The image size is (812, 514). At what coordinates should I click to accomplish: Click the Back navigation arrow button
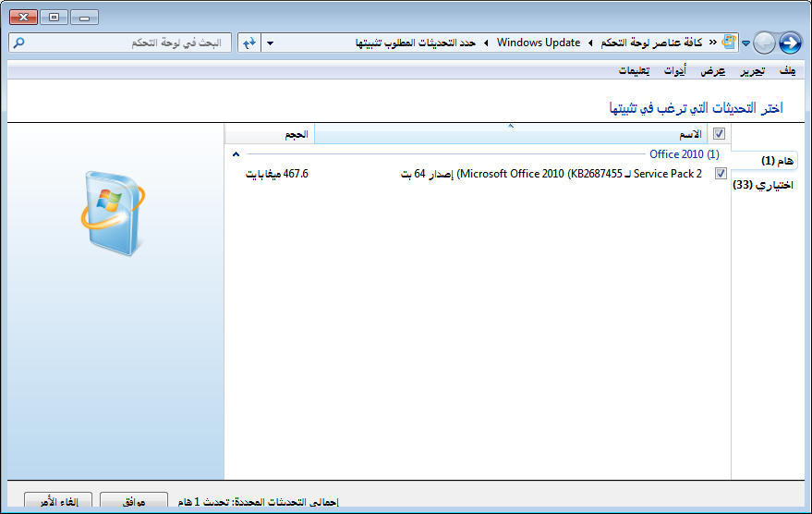coord(790,43)
